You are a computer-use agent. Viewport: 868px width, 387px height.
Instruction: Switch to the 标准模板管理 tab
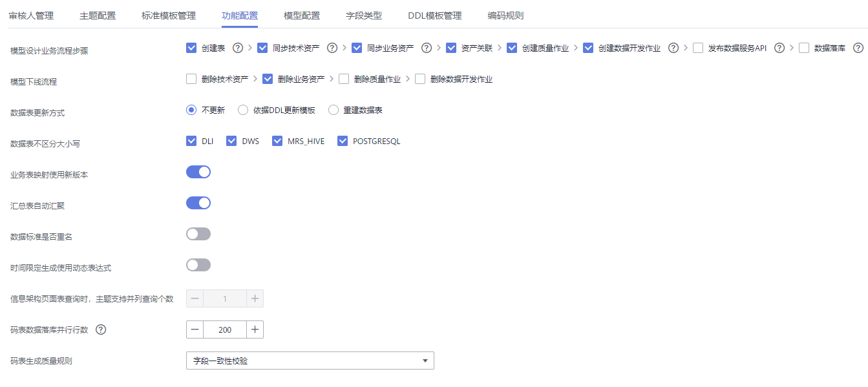point(169,16)
